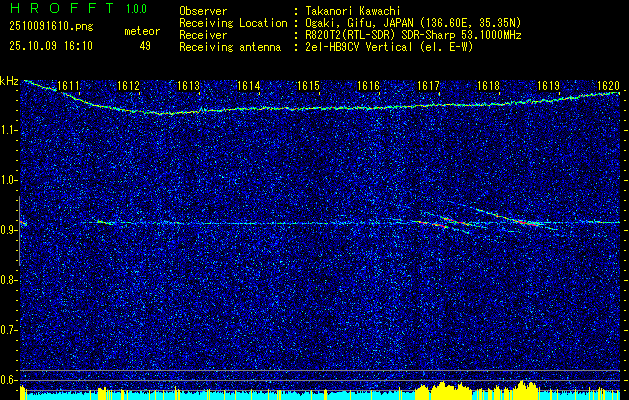Viewport: 629px width, 400px height.
Task: Click the 1.1 frequency axis label
Action: coord(8,130)
